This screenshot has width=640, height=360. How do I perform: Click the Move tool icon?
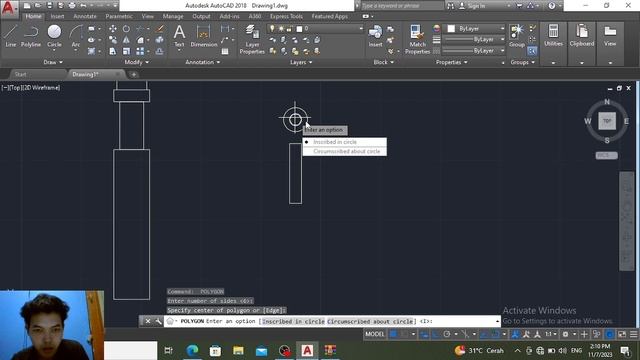tap(113, 29)
